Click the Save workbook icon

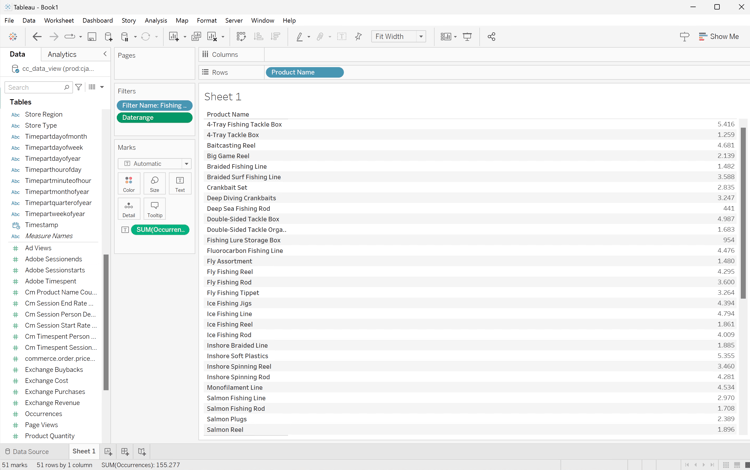(x=92, y=37)
